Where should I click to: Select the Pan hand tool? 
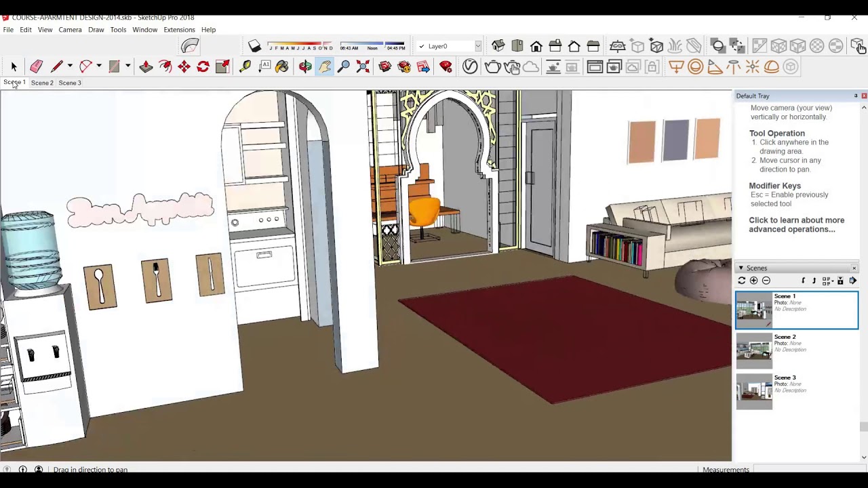coord(325,66)
